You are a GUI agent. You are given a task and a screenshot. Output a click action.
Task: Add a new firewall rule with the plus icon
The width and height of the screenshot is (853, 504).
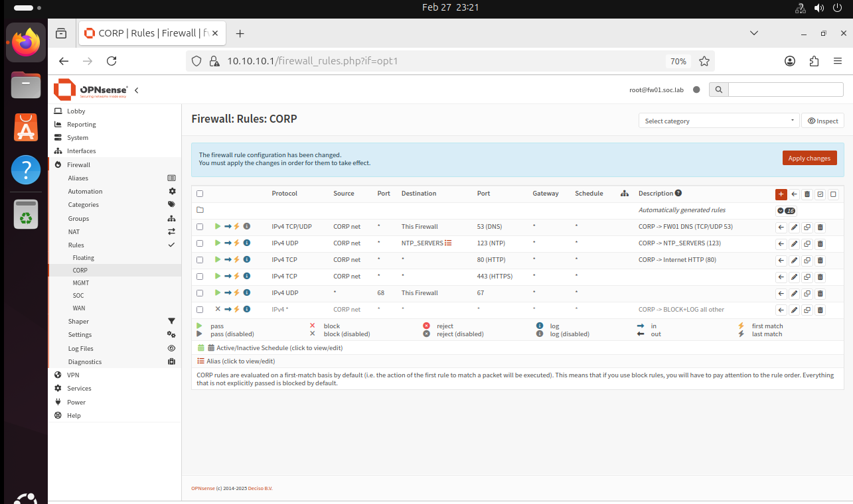[781, 194]
